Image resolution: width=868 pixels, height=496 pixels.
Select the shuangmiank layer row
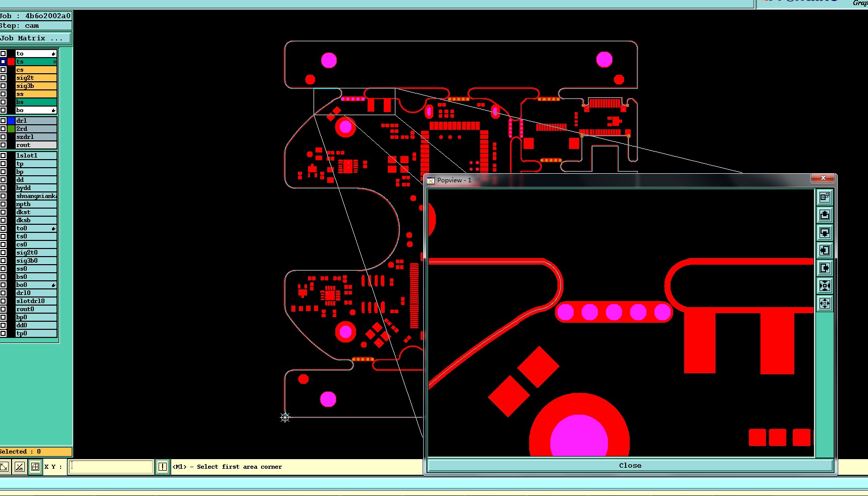[36, 196]
